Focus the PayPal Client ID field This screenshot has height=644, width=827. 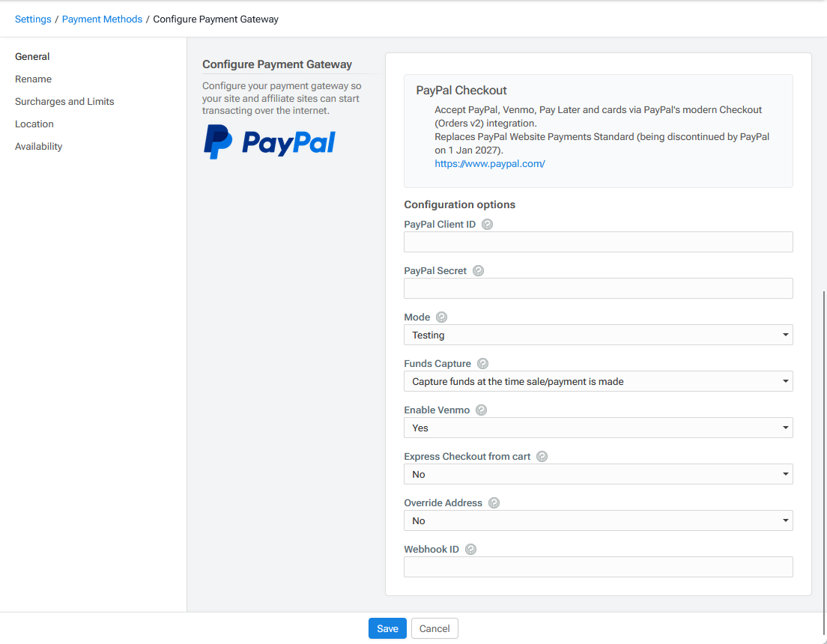[x=598, y=242]
